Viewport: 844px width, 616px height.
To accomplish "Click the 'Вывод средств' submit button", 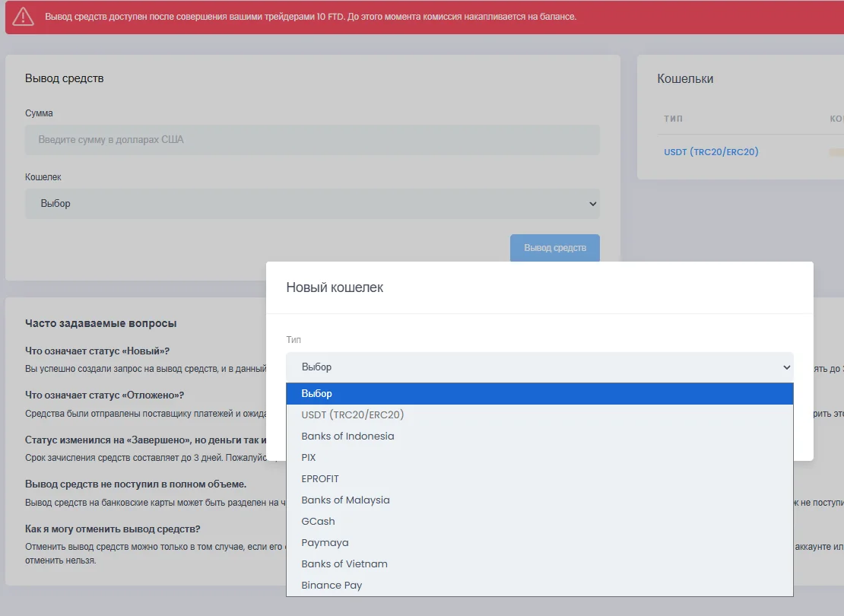I will coord(555,248).
